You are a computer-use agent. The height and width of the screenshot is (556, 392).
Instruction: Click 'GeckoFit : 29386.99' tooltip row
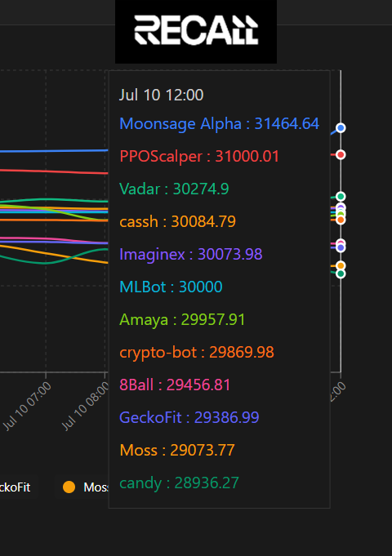pos(189,417)
